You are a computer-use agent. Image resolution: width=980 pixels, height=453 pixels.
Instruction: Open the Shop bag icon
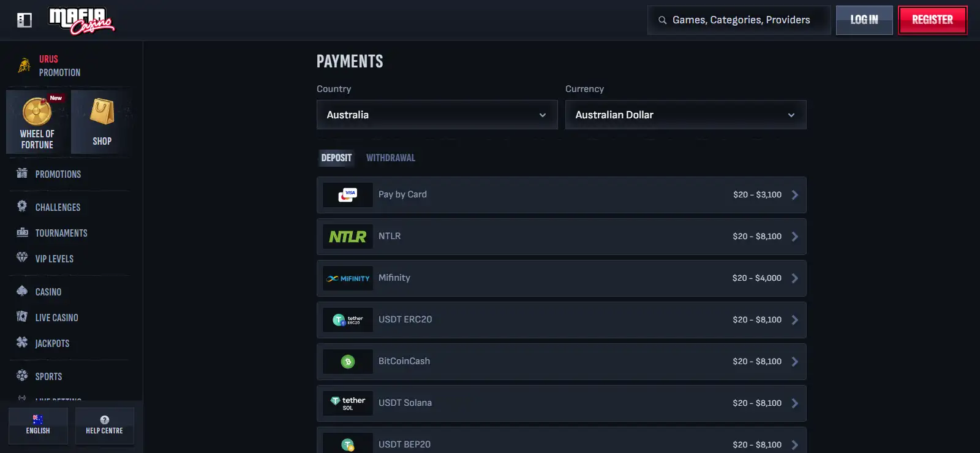[102, 112]
